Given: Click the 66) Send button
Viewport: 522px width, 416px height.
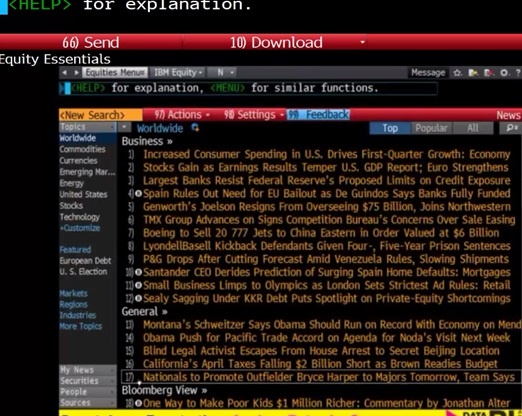Looking at the screenshot, I should point(91,42).
